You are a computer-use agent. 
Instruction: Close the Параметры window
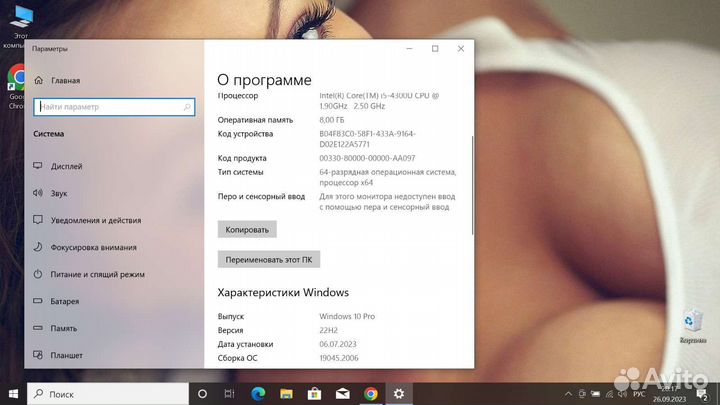point(461,48)
